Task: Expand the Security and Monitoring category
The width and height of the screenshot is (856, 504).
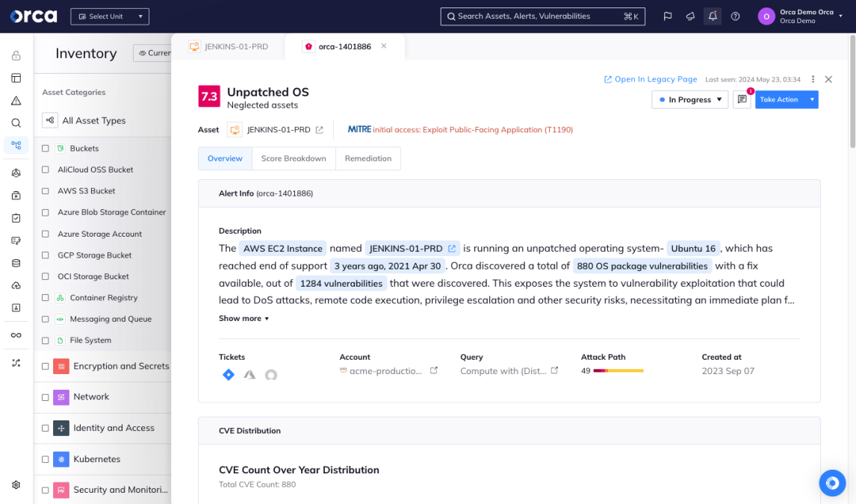Action: (x=121, y=490)
